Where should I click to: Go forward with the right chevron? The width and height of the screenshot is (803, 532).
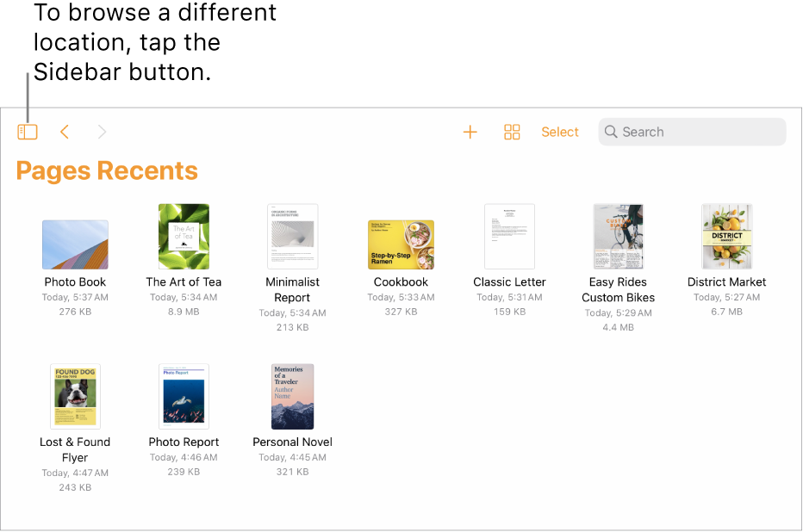(103, 132)
